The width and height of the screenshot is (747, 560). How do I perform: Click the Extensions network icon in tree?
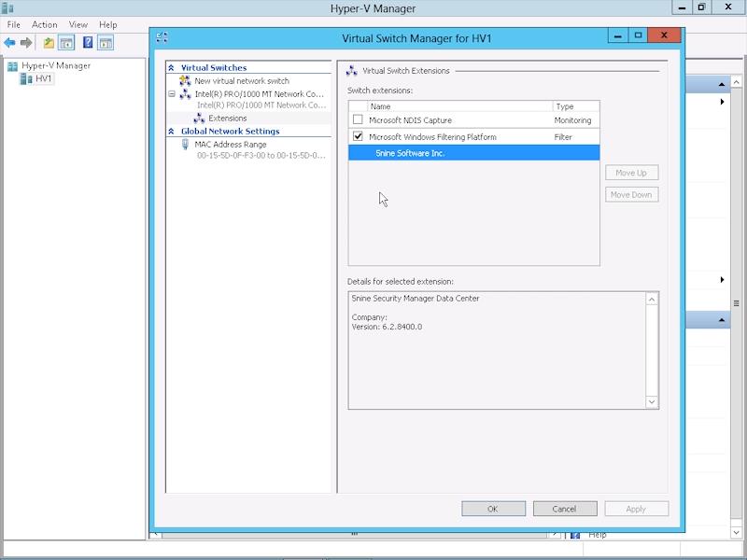[199, 119]
